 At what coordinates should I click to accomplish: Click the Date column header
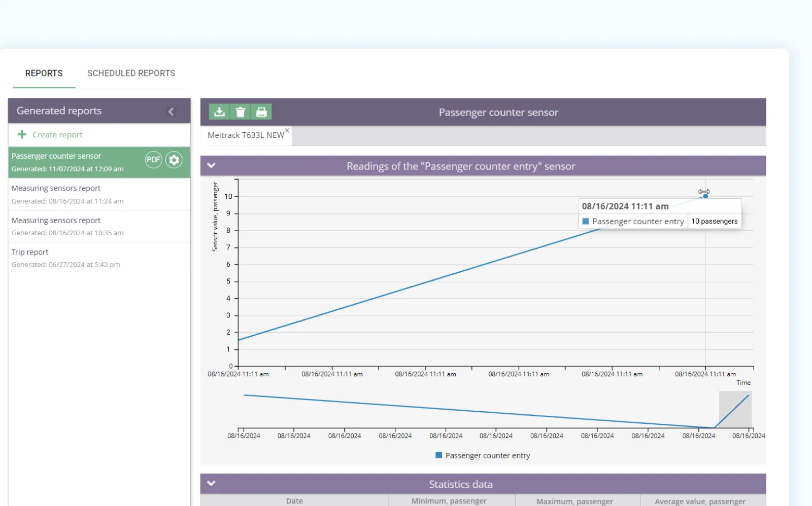tap(294, 500)
